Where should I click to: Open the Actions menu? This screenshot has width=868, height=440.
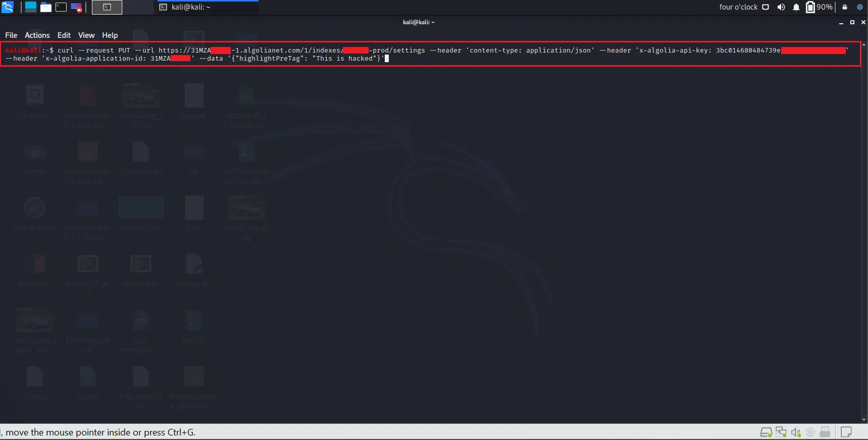pos(37,35)
